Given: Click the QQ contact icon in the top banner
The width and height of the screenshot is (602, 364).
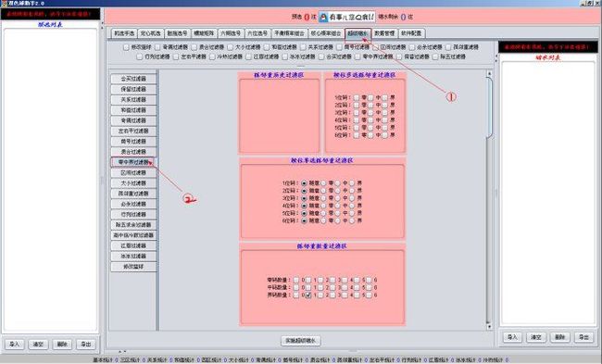Looking at the screenshot, I should (323, 17).
